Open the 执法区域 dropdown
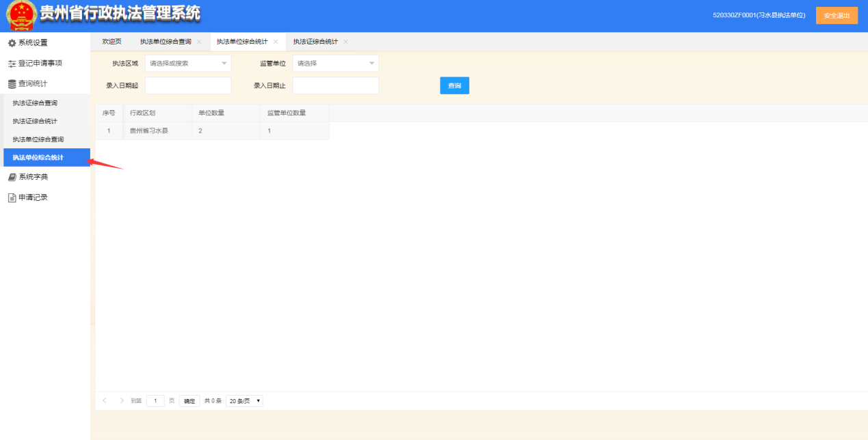 [x=188, y=64]
